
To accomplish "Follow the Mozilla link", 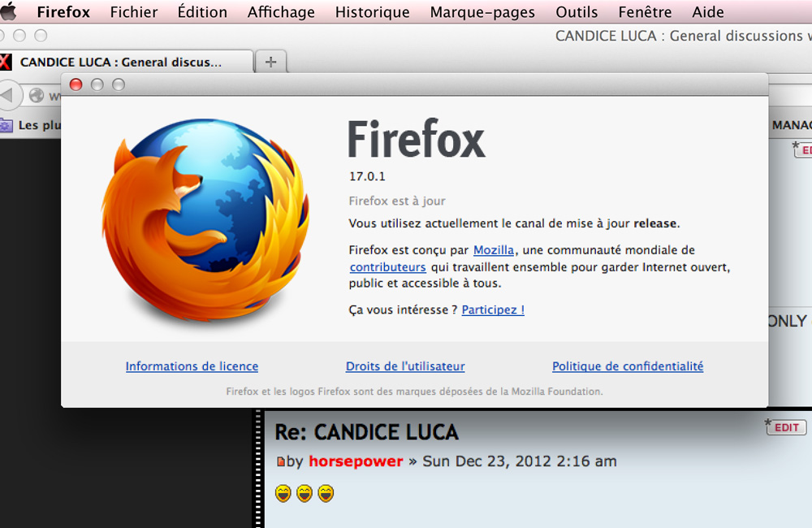I will pos(493,250).
